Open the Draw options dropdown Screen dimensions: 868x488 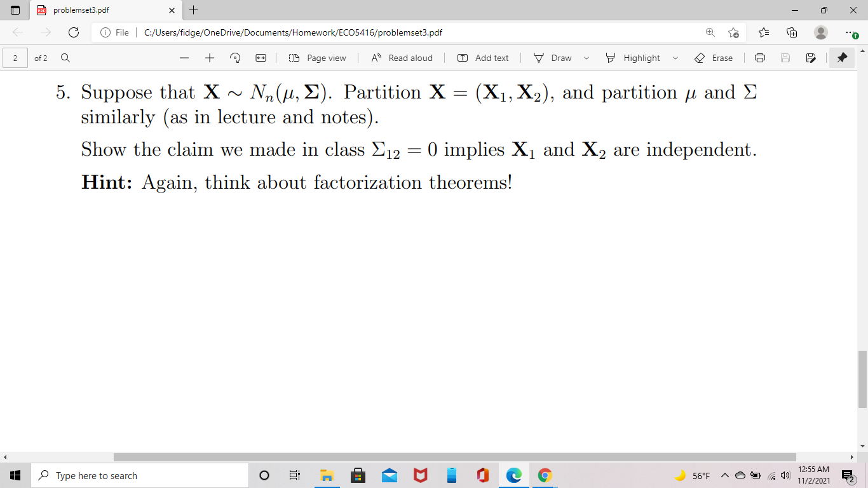click(x=585, y=58)
